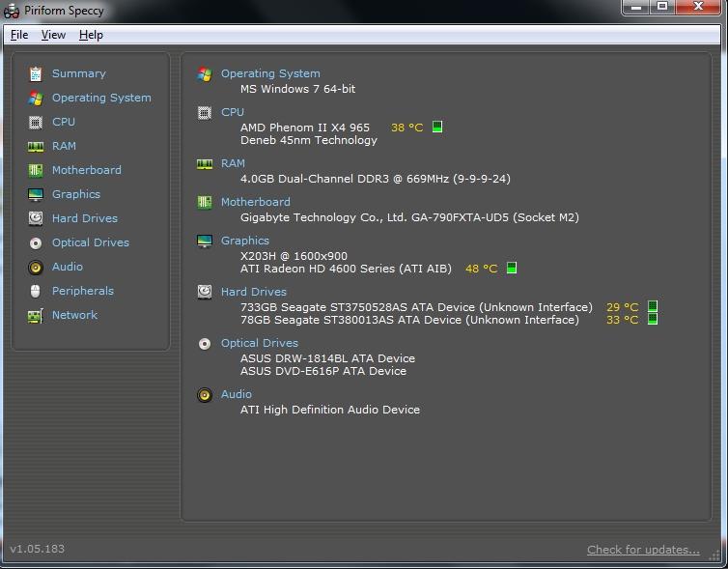
Task: Click the Operating System heading in main panel
Action: click(x=270, y=73)
